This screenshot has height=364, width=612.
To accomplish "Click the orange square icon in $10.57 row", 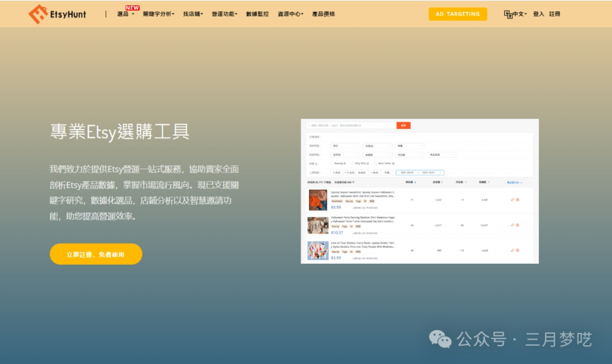I will (517, 225).
